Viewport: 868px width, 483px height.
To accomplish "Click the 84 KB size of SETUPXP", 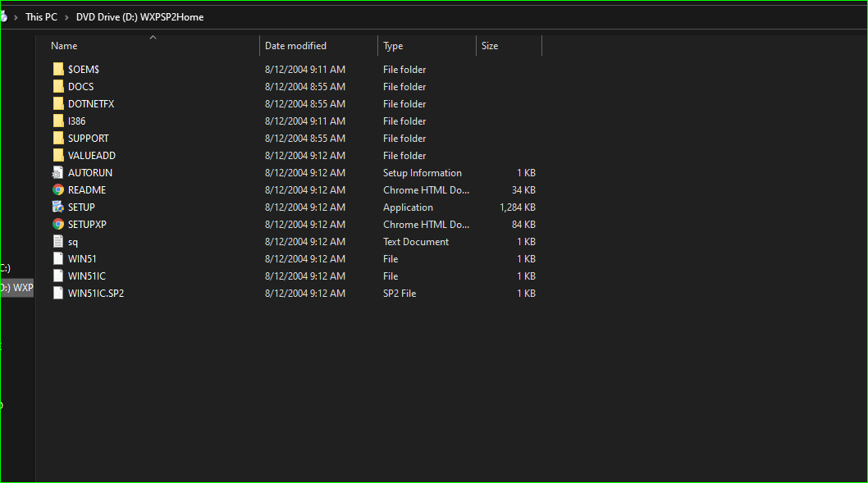I will [x=523, y=224].
